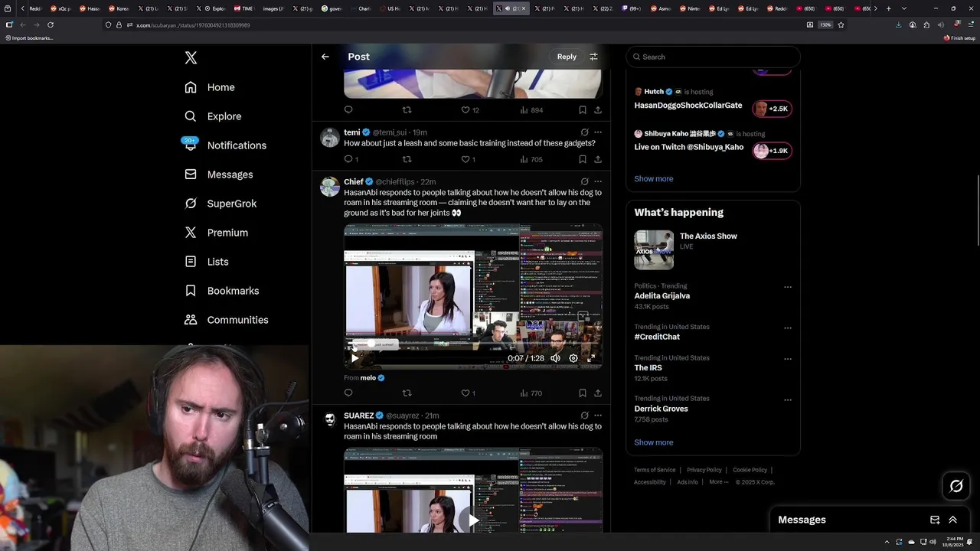Open The Axios Show live event

point(713,249)
